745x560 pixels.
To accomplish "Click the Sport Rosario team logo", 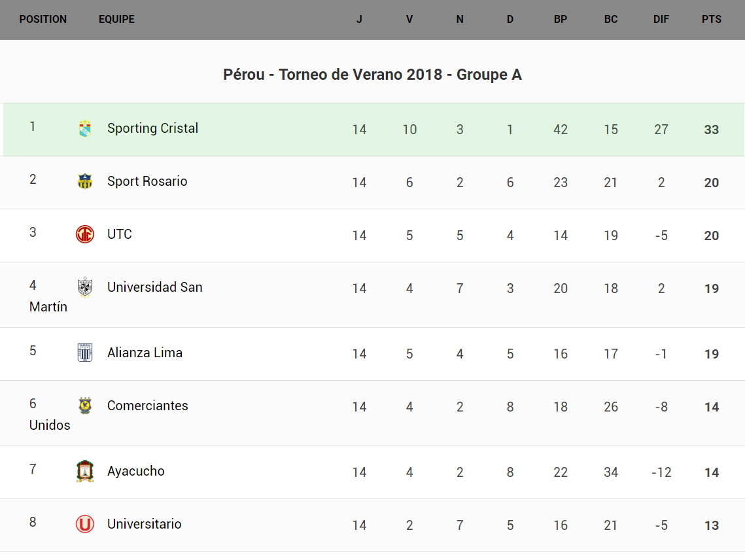I will coord(85,181).
